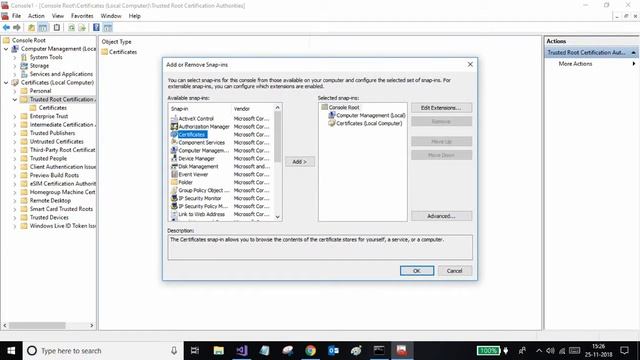Viewport: 640px width, 360px height.
Task: Click the Back arrow in the MMC toolbar
Action: [6, 27]
